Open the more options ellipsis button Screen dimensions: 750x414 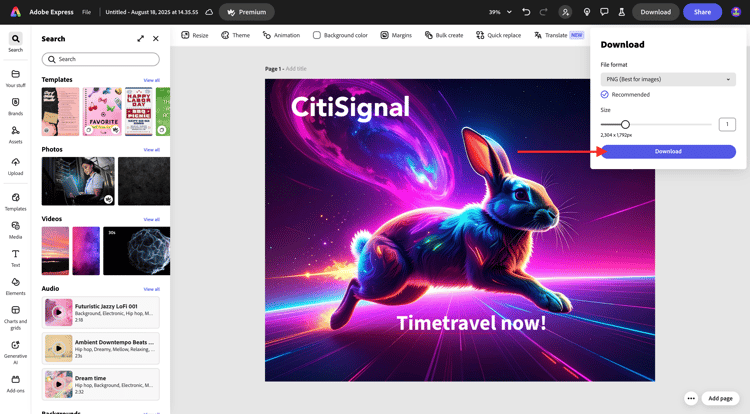click(x=691, y=398)
